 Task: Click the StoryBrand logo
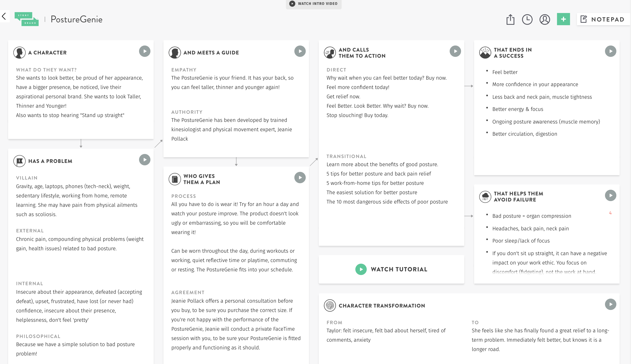[26, 19]
